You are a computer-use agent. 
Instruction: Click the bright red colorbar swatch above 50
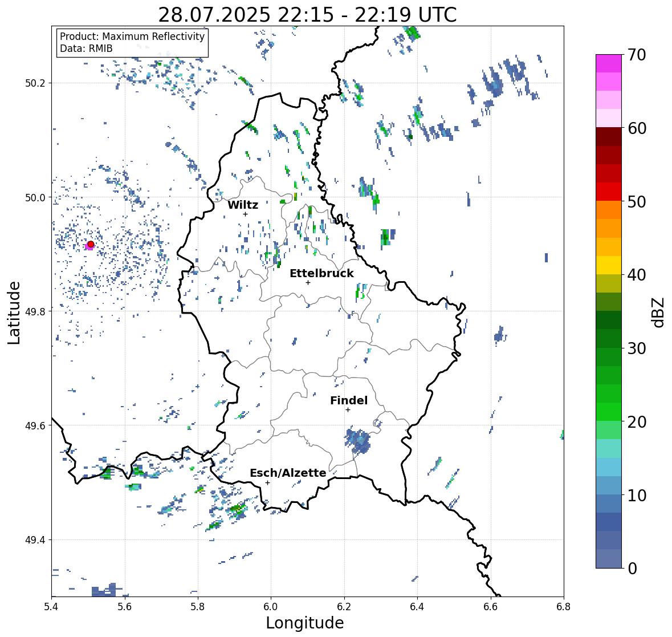click(609, 192)
